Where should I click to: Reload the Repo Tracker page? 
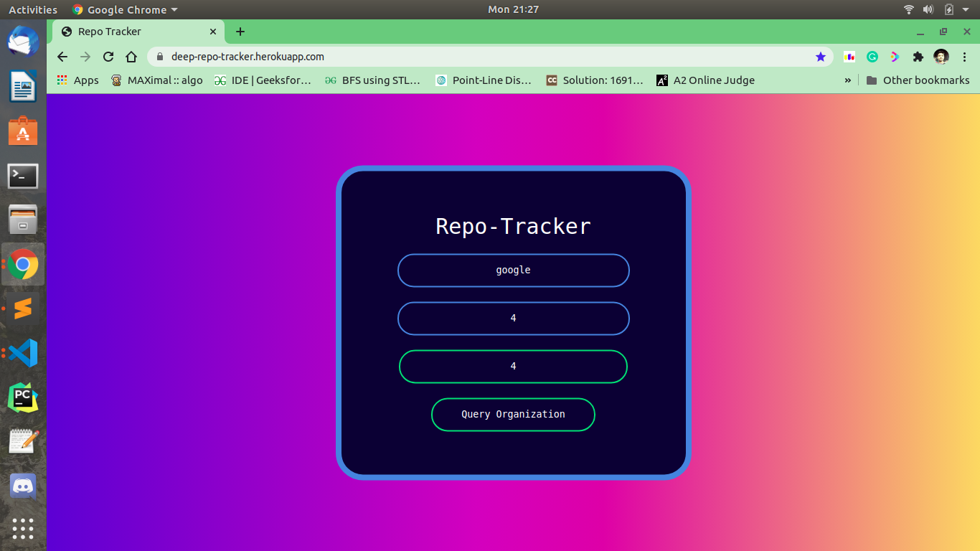coord(108,57)
